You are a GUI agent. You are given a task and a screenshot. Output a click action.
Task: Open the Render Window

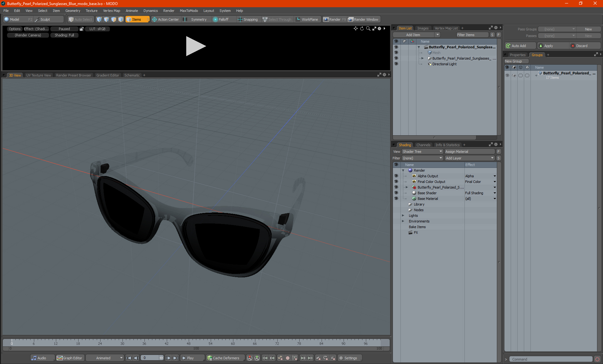363,19
